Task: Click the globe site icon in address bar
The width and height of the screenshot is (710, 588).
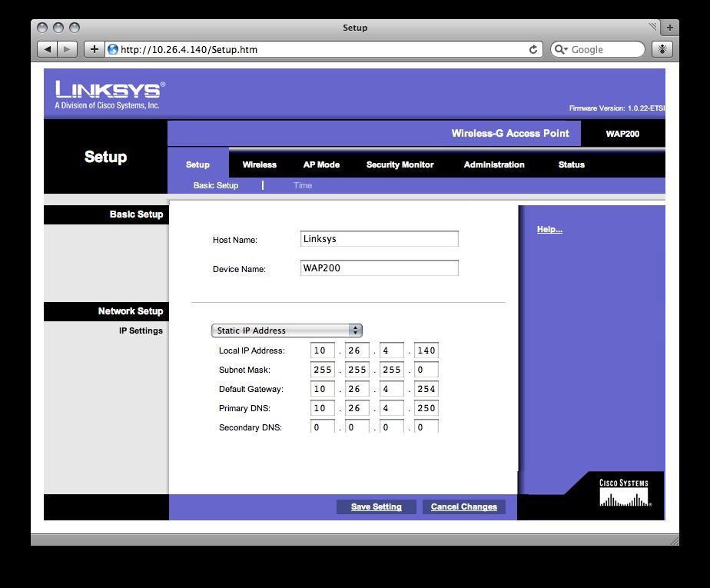Action: [113, 49]
